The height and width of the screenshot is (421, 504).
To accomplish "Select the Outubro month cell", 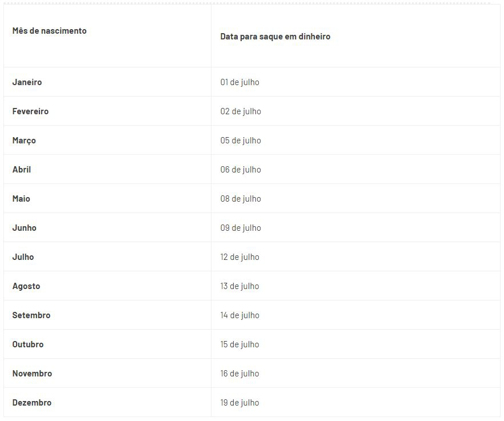I will coord(28,344).
